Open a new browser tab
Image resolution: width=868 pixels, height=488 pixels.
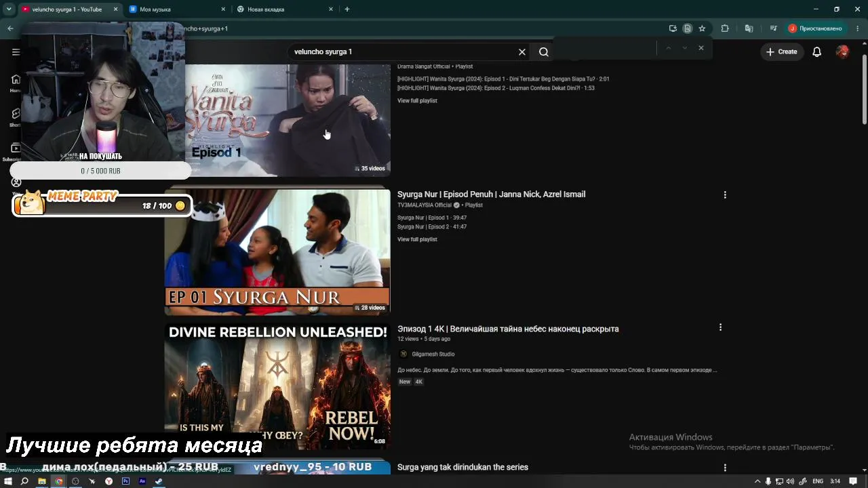tap(347, 9)
